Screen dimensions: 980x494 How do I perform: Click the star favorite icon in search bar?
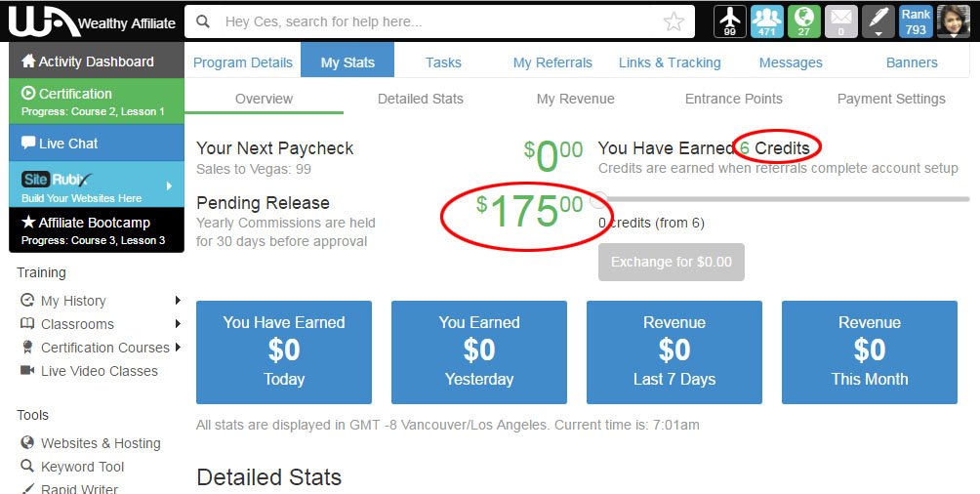[674, 21]
